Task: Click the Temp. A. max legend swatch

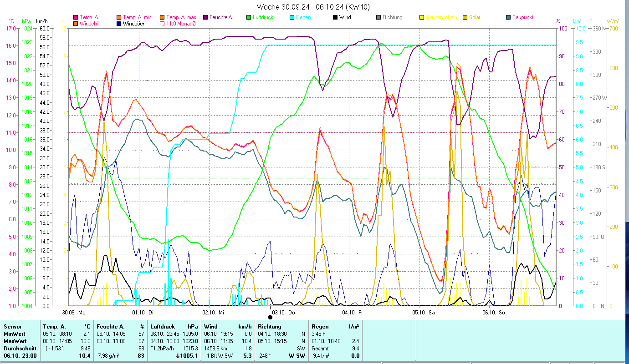Action: click(x=163, y=17)
